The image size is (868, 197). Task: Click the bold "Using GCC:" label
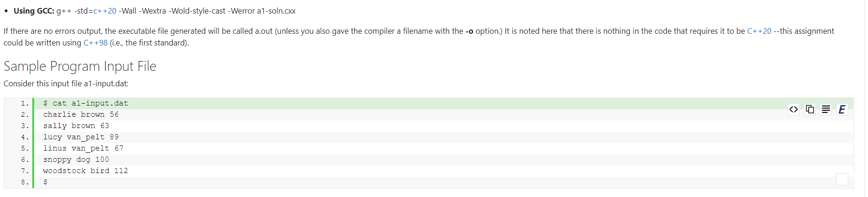[34, 11]
